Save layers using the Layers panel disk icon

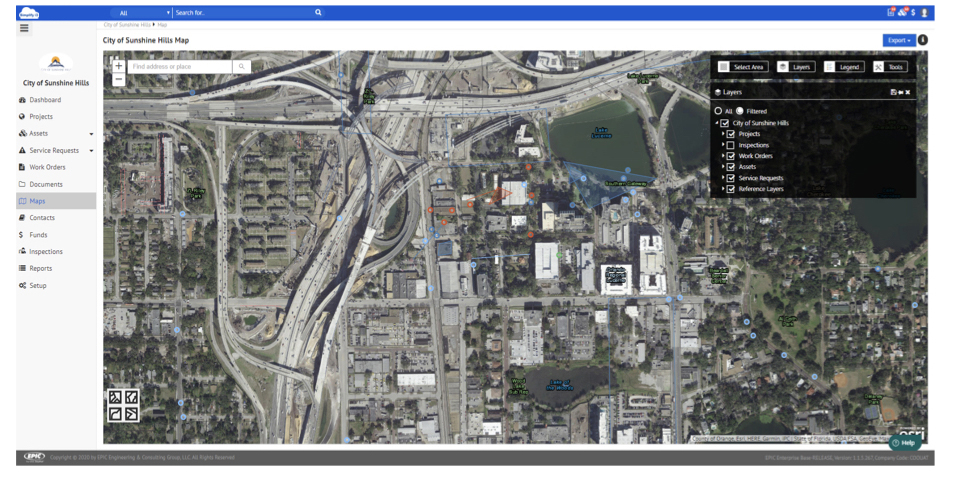coord(893,92)
